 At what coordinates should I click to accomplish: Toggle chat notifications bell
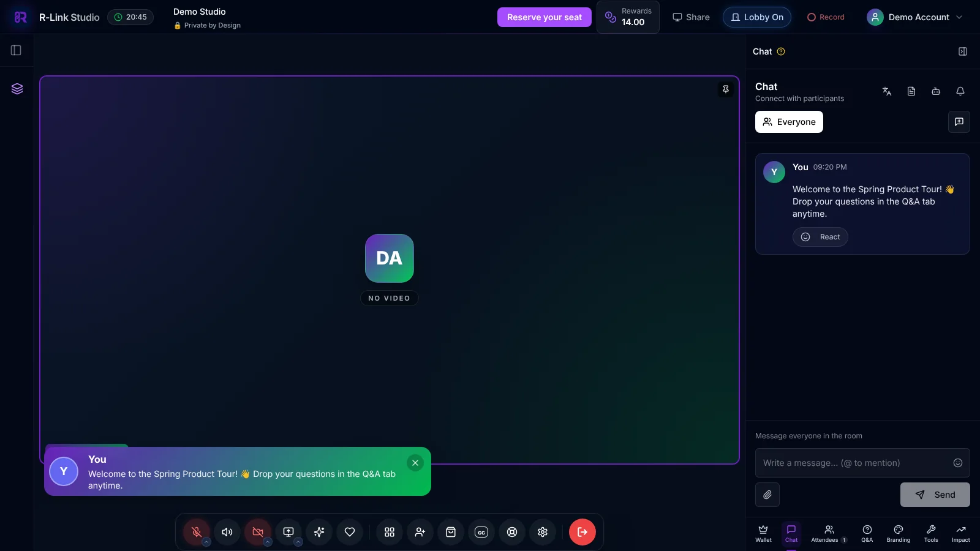960,91
